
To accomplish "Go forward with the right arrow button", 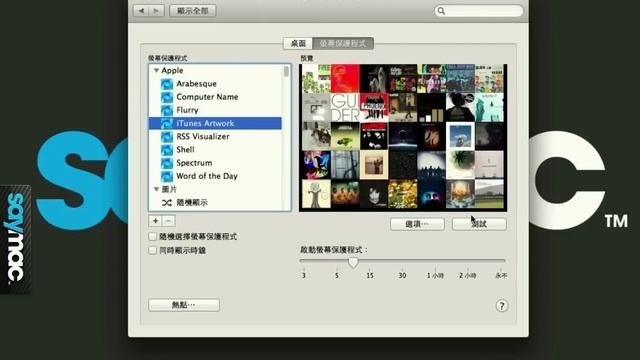I will [156, 11].
